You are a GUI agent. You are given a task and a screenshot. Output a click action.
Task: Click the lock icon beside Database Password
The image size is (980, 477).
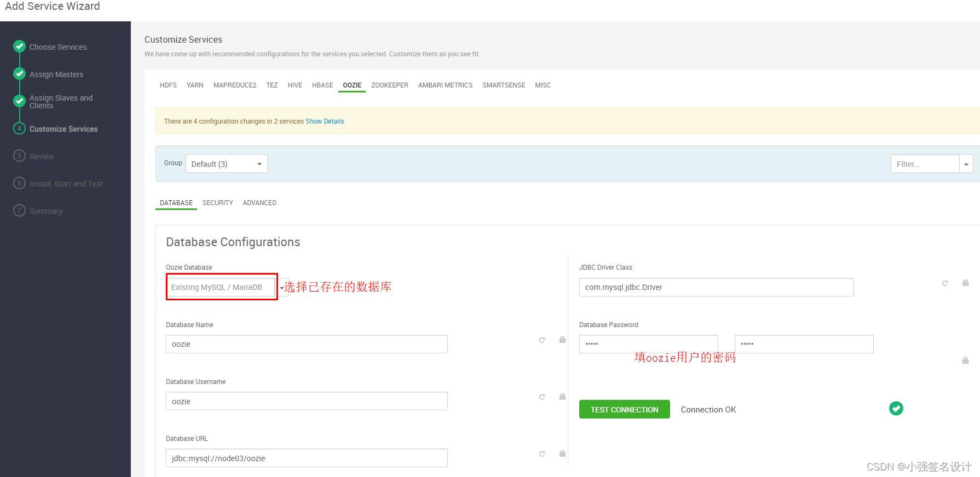(x=965, y=360)
